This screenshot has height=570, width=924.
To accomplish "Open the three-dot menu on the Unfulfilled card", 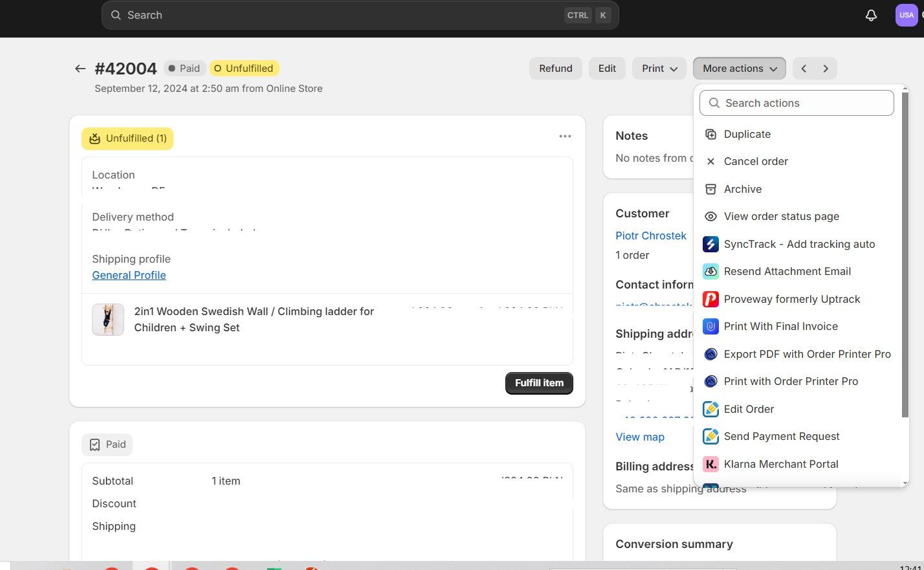I will 565,137.
